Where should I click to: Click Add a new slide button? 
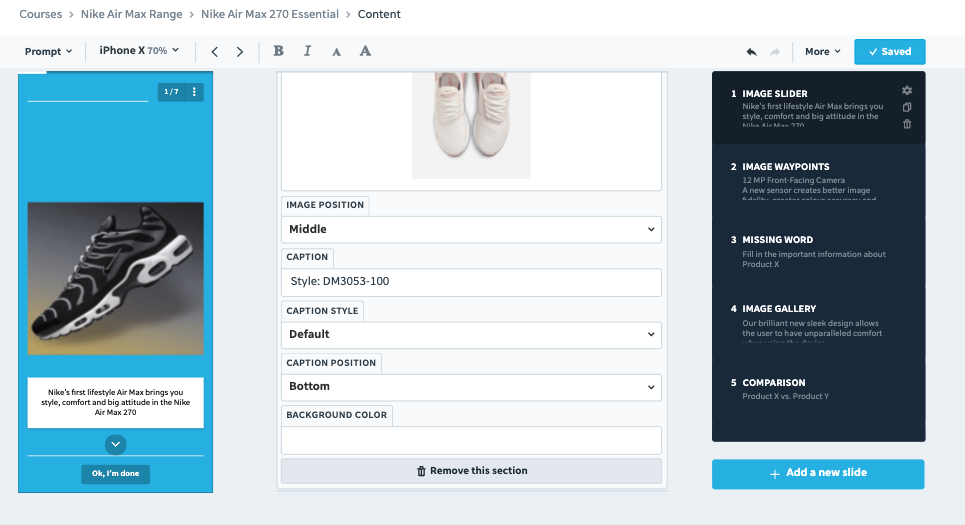click(818, 474)
